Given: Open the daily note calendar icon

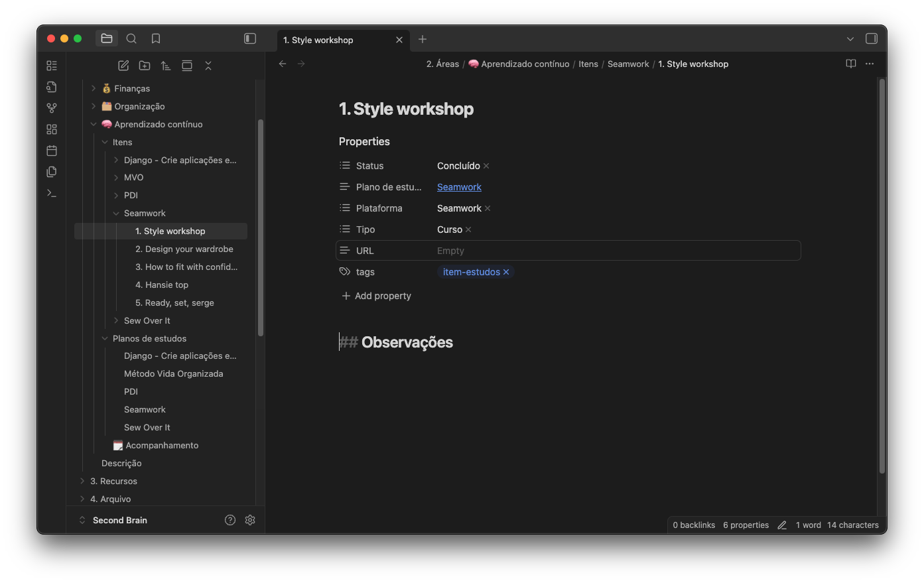Looking at the screenshot, I should (52, 151).
